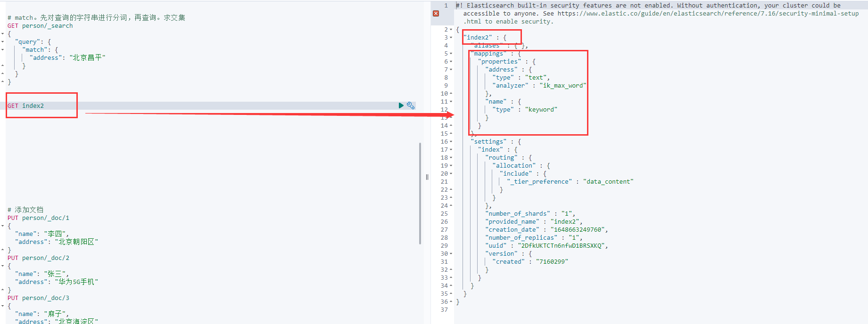Collapse the "name" block at line 11

click(x=451, y=101)
